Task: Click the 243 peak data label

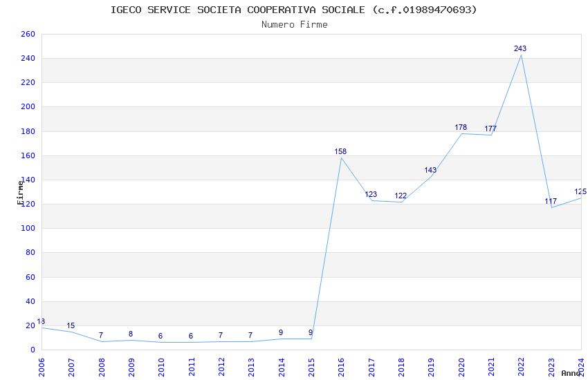Action: [520, 48]
